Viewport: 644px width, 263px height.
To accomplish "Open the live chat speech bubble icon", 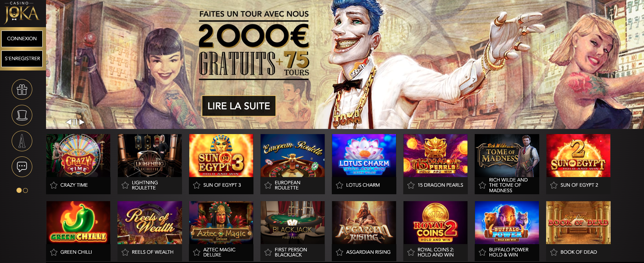I will click(x=22, y=167).
